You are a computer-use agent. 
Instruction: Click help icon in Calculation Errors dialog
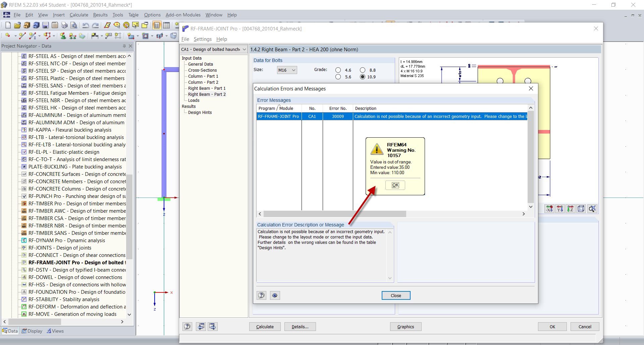click(x=261, y=295)
